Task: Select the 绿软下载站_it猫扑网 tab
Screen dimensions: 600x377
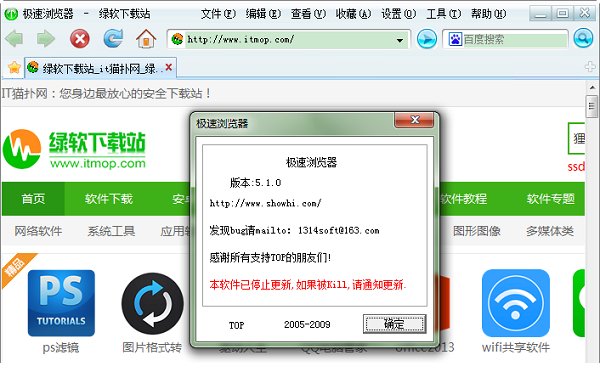Action: [x=100, y=68]
